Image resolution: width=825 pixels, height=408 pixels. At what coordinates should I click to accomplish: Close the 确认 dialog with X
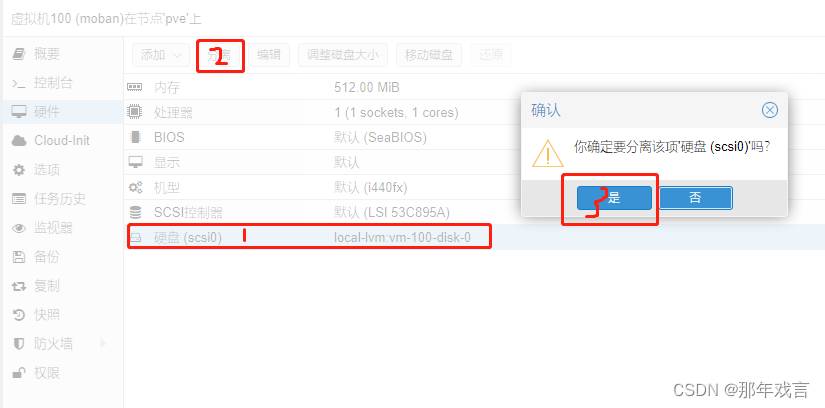770,110
